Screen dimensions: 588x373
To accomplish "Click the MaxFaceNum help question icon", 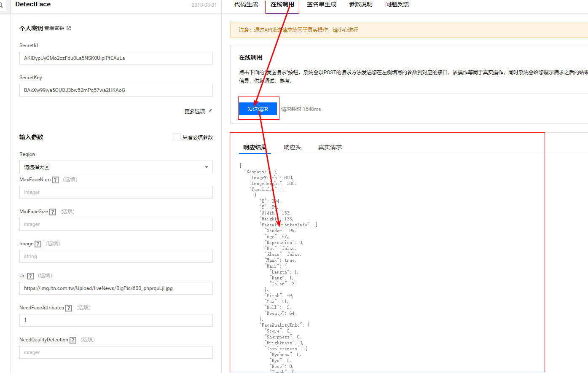I will point(55,180).
